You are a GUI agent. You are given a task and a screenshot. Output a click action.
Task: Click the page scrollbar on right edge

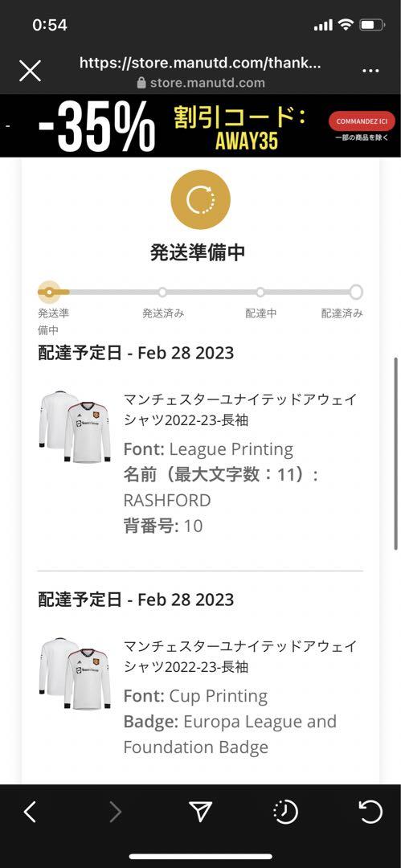(x=395, y=453)
